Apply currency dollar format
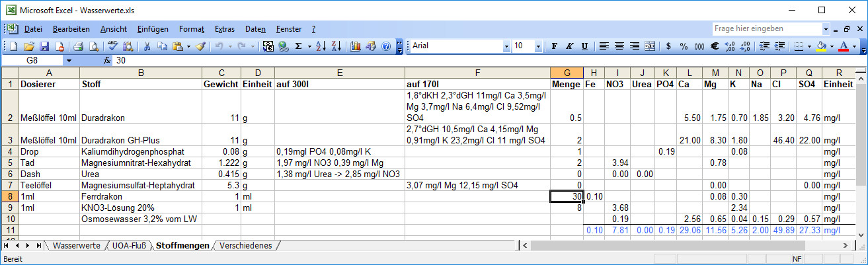This screenshot has width=868, height=265. pyautogui.click(x=668, y=46)
